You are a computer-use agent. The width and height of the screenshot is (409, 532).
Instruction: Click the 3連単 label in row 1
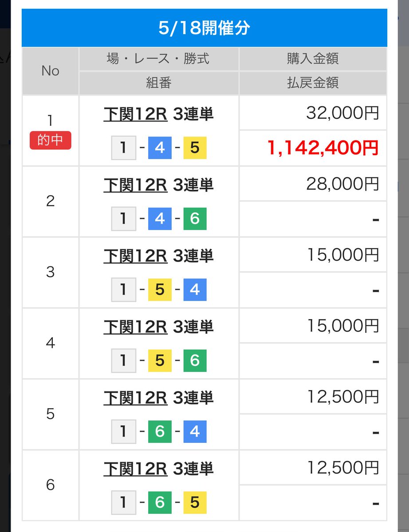coord(193,114)
